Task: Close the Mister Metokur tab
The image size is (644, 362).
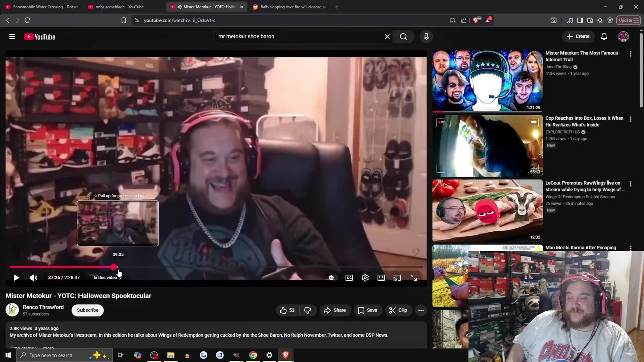Action: coord(242,7)
